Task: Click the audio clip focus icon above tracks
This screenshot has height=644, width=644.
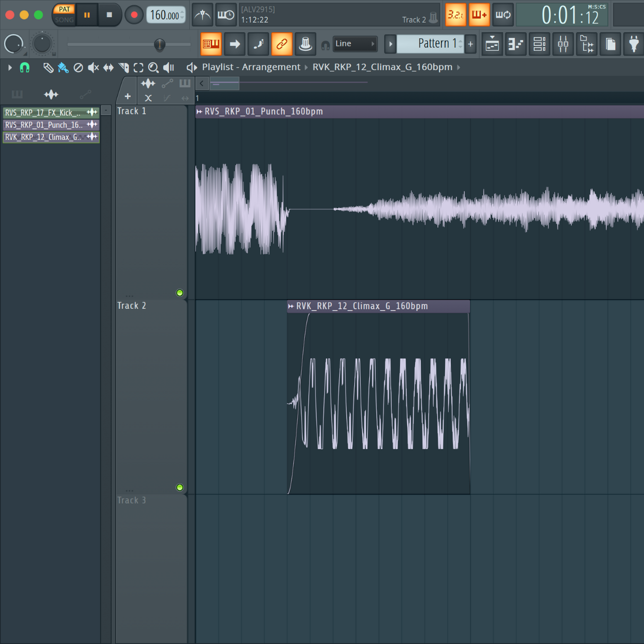Action: click(148, 84)
